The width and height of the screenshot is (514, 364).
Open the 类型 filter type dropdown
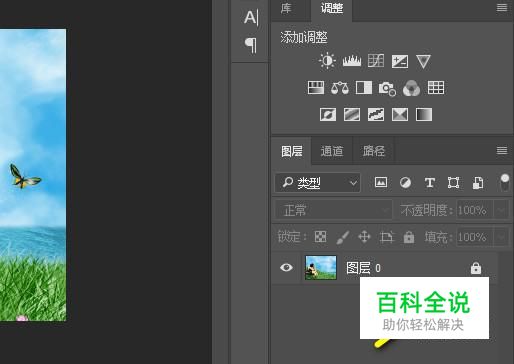(317, 182)
